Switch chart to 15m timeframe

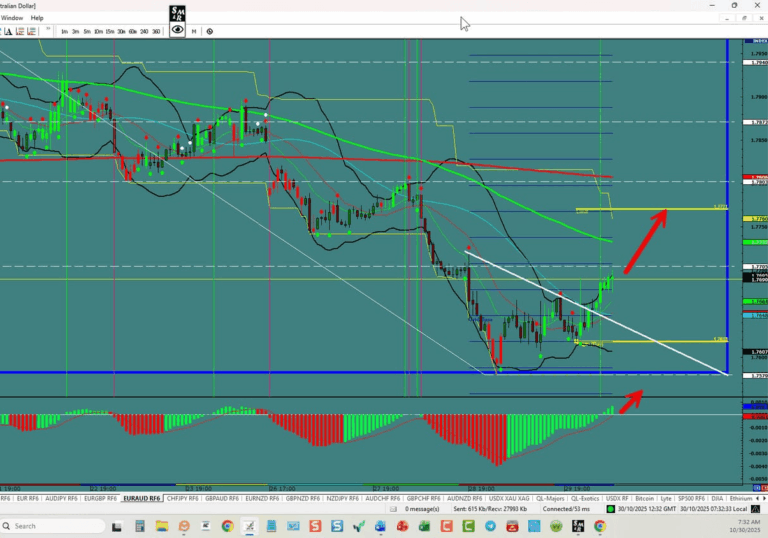click(x=110, y=31)
